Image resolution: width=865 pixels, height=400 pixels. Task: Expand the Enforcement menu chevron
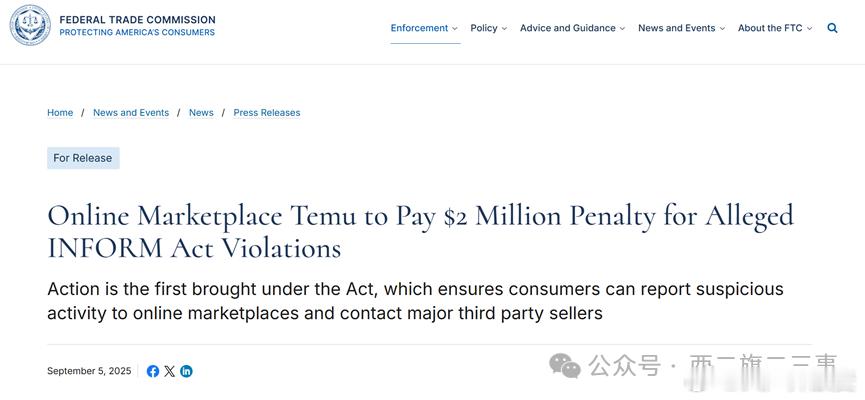[x=455, y=29]
